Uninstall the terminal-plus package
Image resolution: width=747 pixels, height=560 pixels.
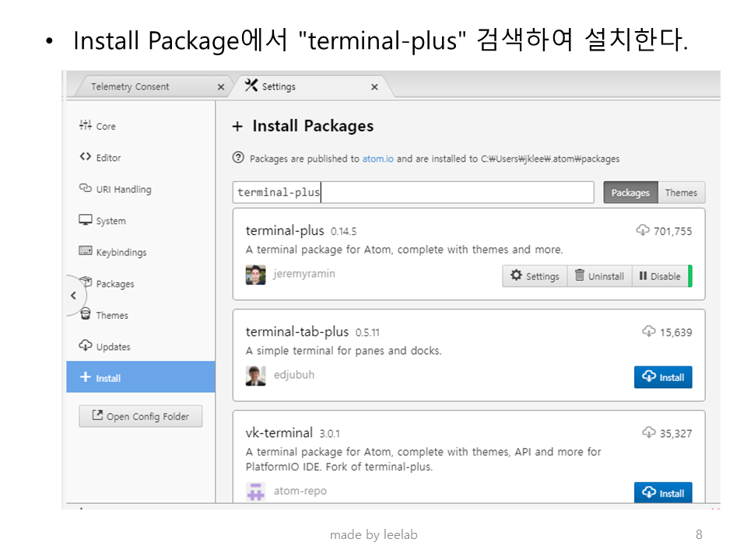coord(599,276)
